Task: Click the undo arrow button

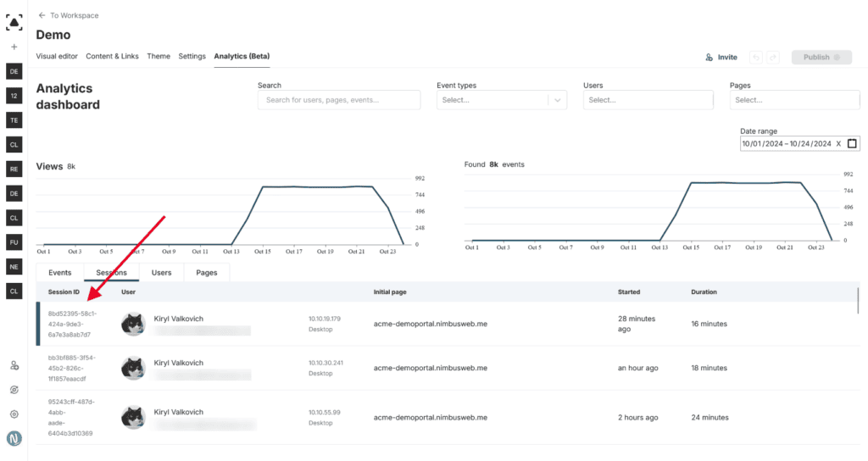Action: point(756,57)
